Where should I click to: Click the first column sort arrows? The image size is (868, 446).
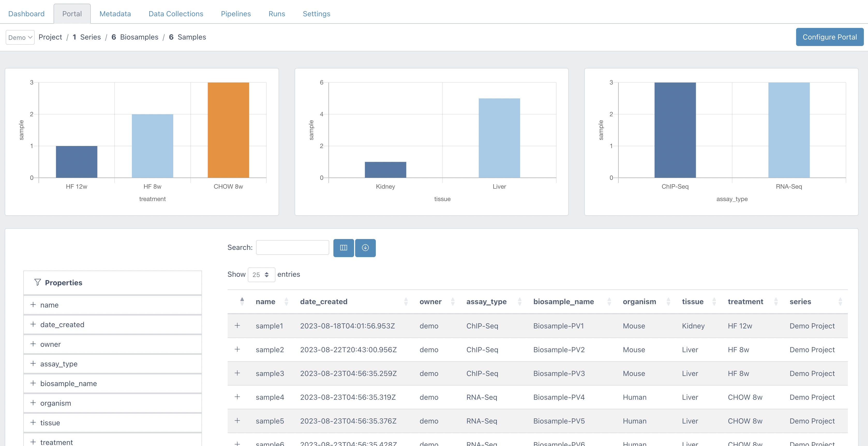[x=242, y=302]
